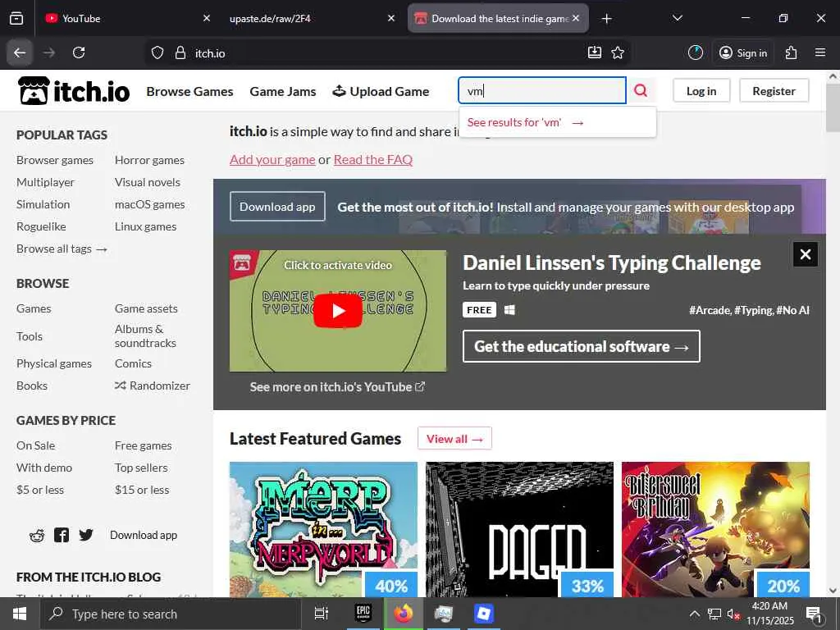Open $5 or less link

coord(40,490)
